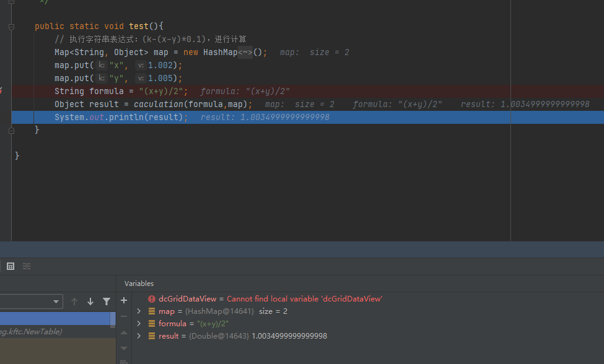Expand the map variable node

[x=139, y=311]
